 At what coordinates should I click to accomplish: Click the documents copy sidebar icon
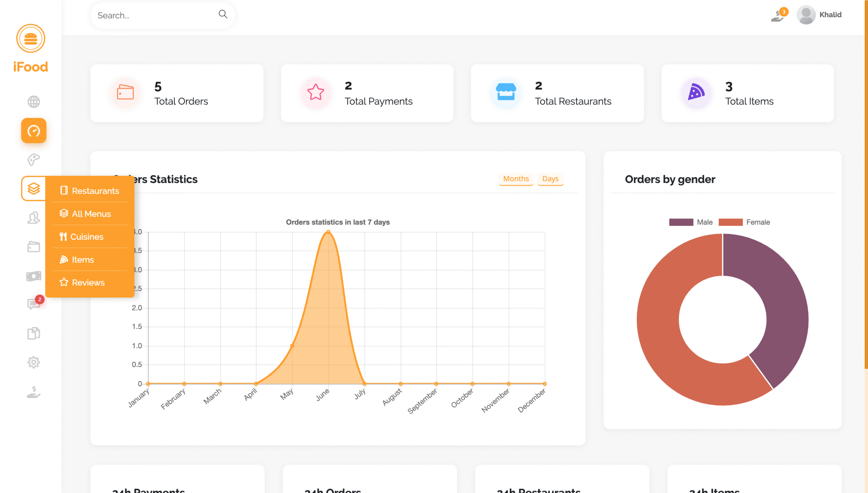pyautogui.click(x=34, y=333)
